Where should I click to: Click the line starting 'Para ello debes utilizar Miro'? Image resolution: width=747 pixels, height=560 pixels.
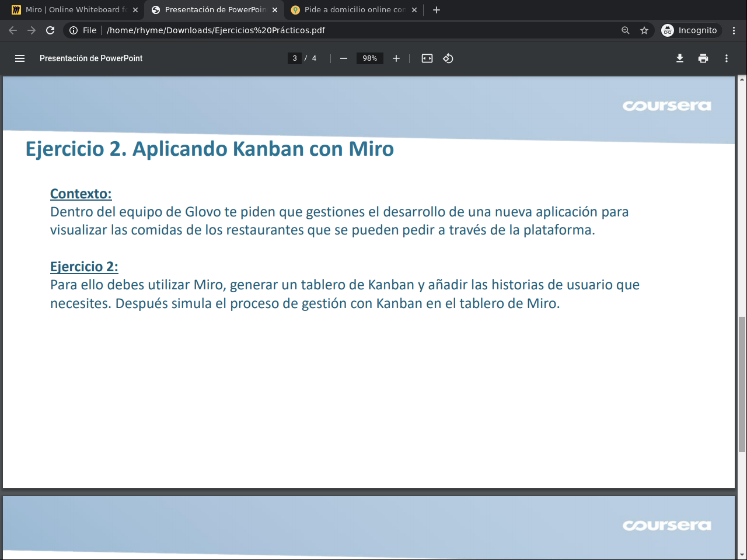[345, 285]
